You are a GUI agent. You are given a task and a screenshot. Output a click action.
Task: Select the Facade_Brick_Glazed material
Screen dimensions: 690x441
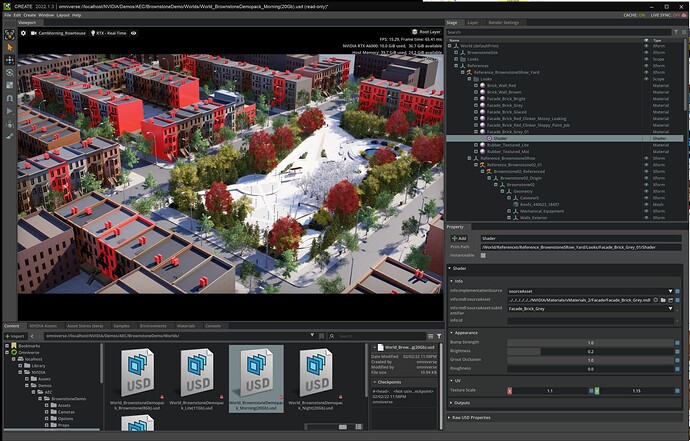[x=506, y=112]
